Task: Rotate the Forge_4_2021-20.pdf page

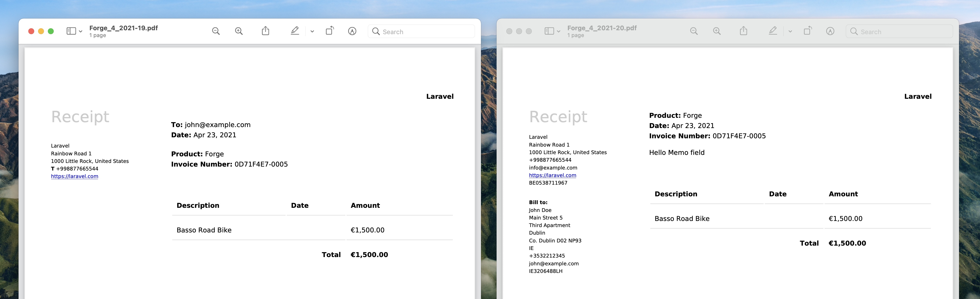Action: [808, 31]
